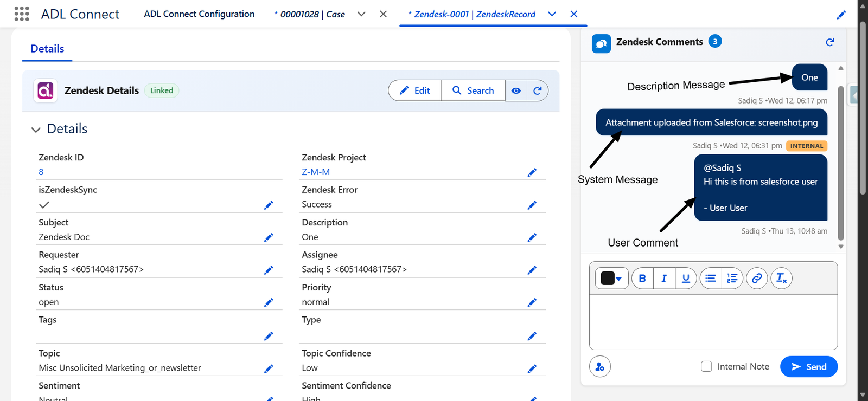Edit the Zendesk Project field pencil

point(532,172)
